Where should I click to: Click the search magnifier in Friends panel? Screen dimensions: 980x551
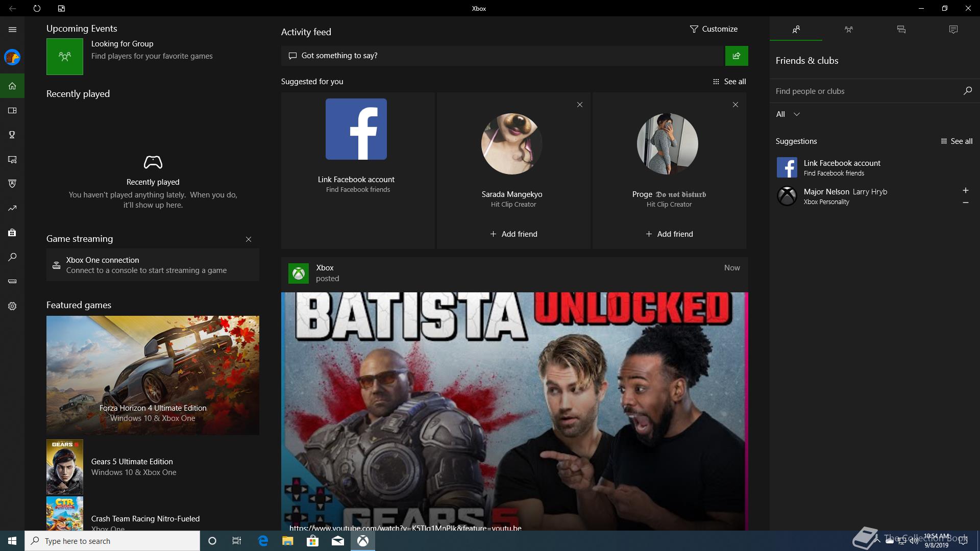pyautogui.click(x=967, y=91)
